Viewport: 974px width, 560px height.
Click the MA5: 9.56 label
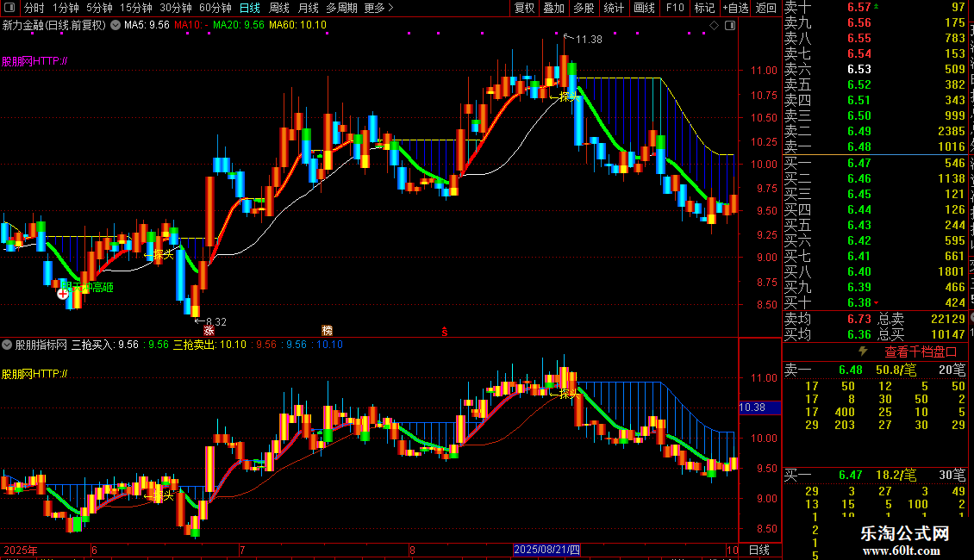click(x=147, y=25)
